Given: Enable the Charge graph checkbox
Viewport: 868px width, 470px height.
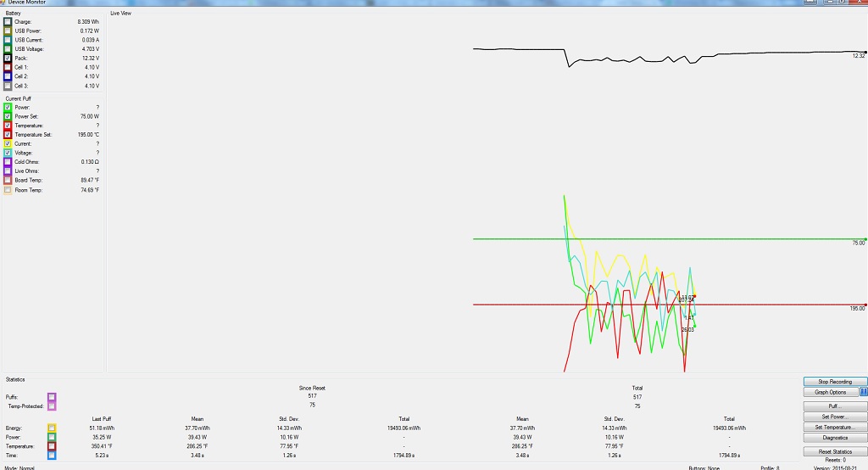Looking at the screenshot, I should coord(8,21).
